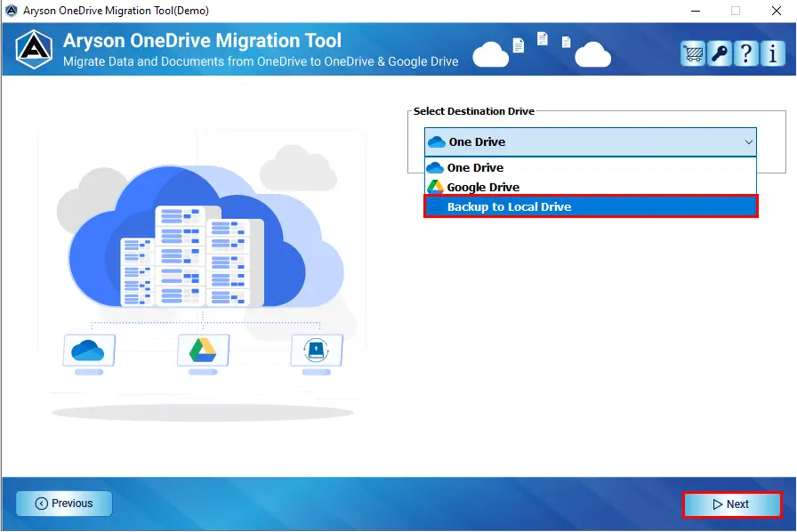
Task: Choose Google Drive from the dropdown list
Action: point(590,187)
